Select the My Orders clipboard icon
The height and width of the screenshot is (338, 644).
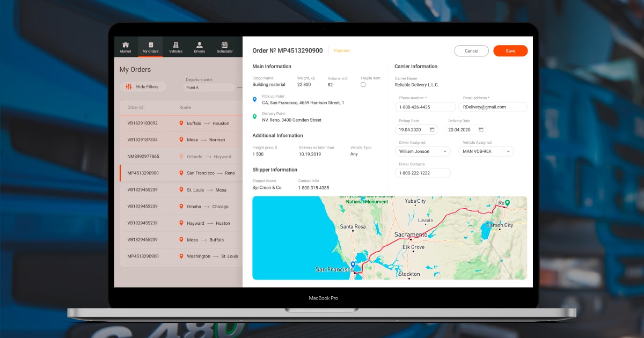[x=150, y=44]
